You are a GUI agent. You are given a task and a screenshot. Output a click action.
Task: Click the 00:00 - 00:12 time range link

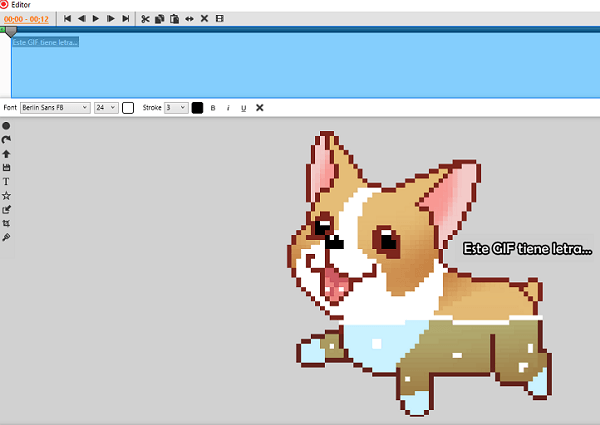pyautogui.click(x=27, y=19)
